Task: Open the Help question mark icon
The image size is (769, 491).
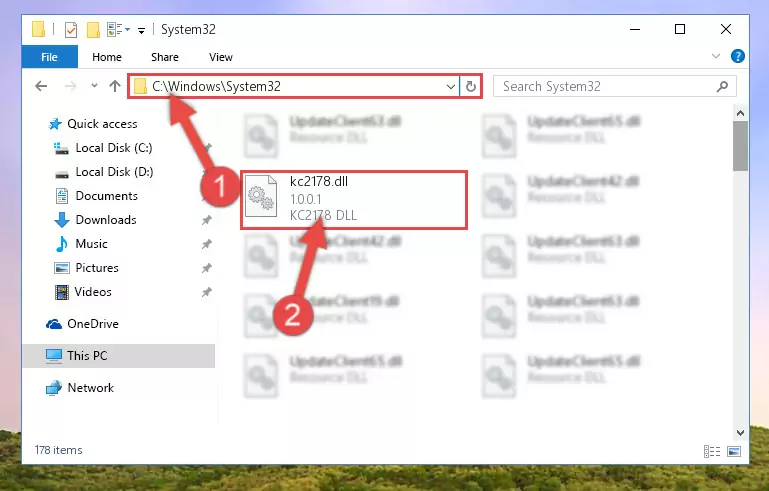Action: pyautogui.click(x=738, y=56)
